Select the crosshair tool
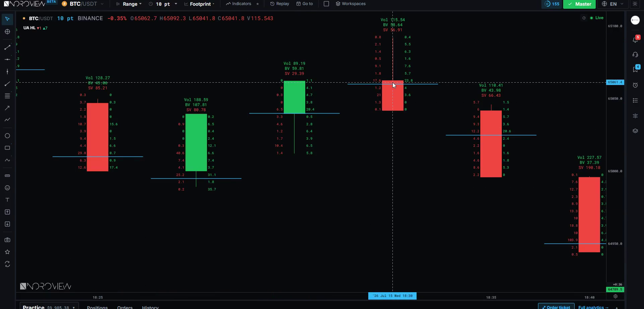 (7, 32)
